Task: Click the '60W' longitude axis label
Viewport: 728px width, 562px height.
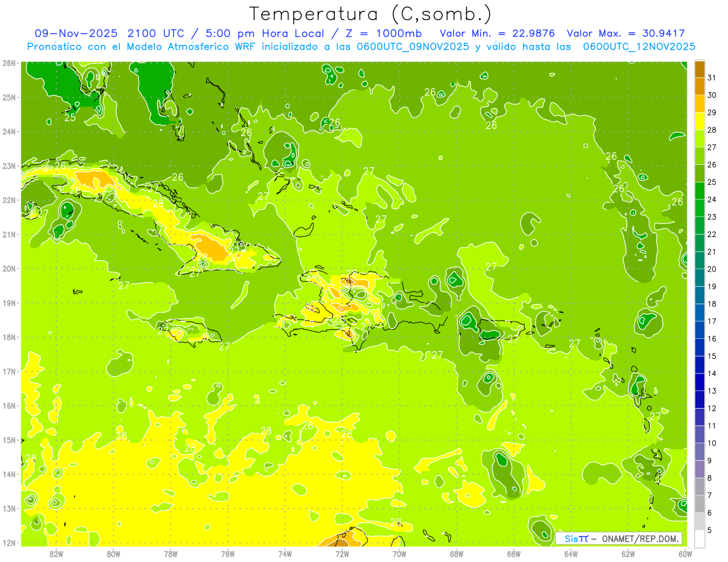Action: point(684,554)
